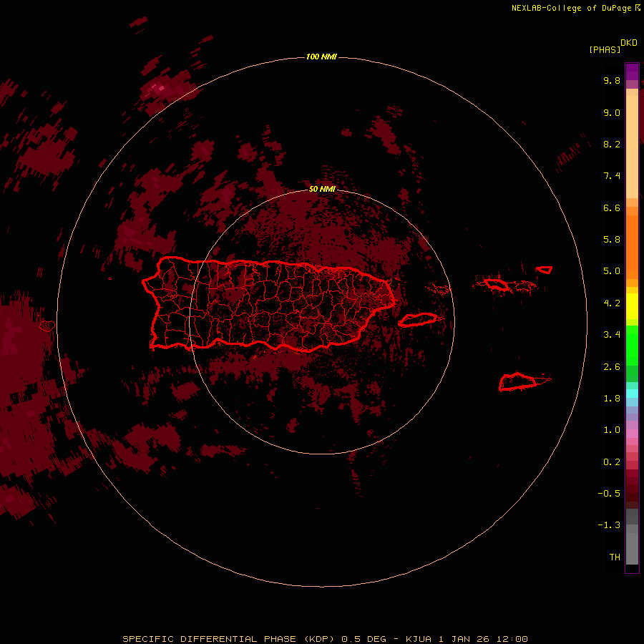644x644 pixels.
Task: Select the 0.2 scale label
Action: 612,462
